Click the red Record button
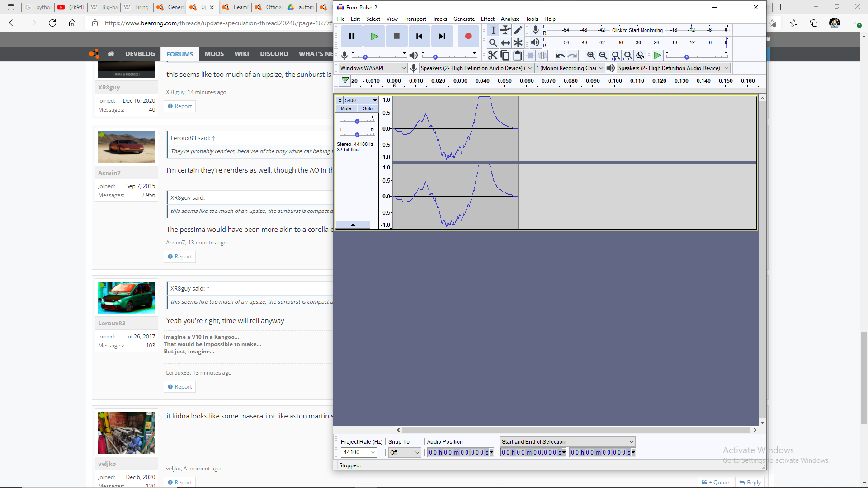Screen dimensions: 868x488 (x=468, y=36)
